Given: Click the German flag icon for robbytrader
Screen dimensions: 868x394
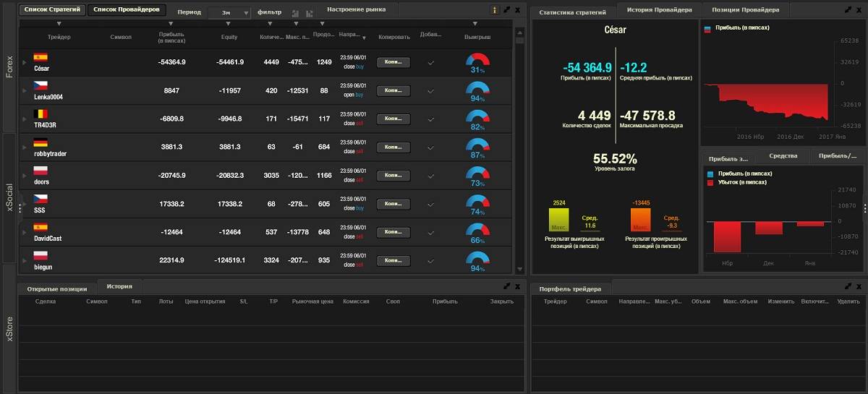Looking at the screenshot, I should click(x=41, y=142).
